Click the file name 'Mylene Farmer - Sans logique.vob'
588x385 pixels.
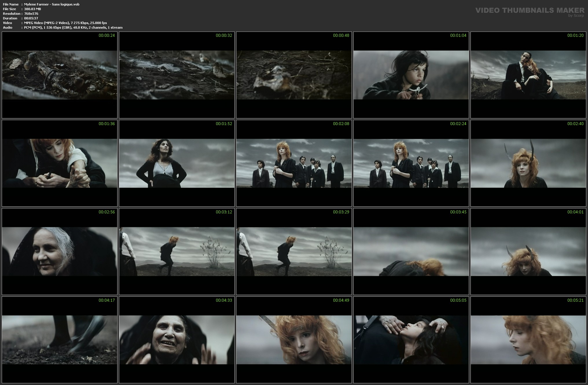click(52, 4)
